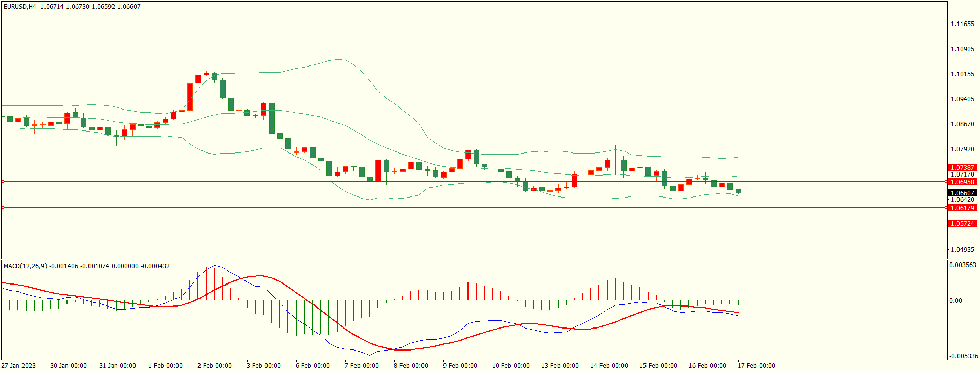Click the black current price 1.06607 label
Image resolution: width=980 pixels, height=372 pixels.
962,193
